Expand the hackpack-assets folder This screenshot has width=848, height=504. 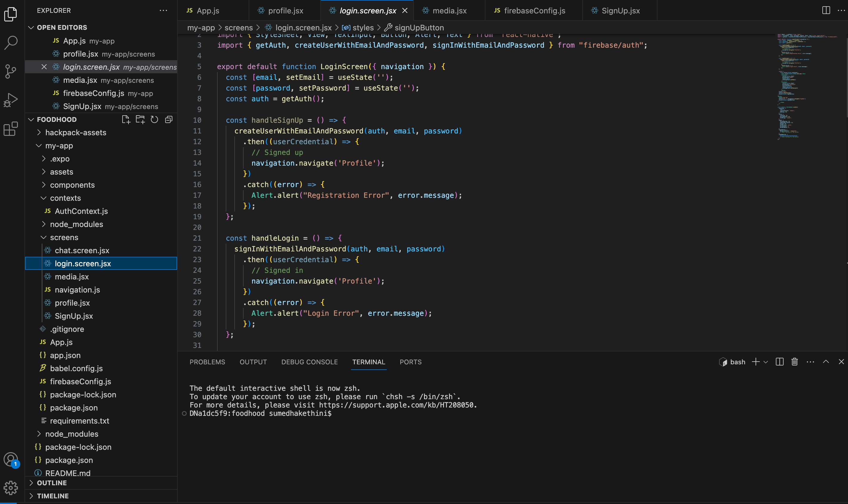pos(75,133)
